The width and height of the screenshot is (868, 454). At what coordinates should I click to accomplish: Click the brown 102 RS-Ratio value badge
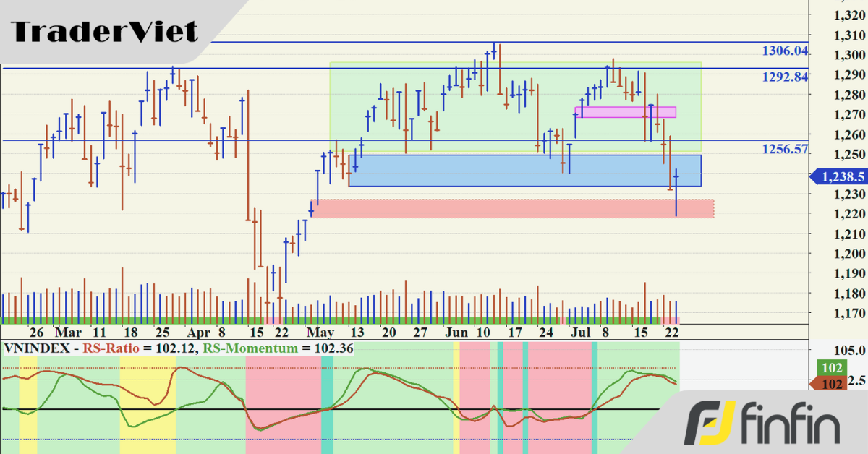click(828, 384)
